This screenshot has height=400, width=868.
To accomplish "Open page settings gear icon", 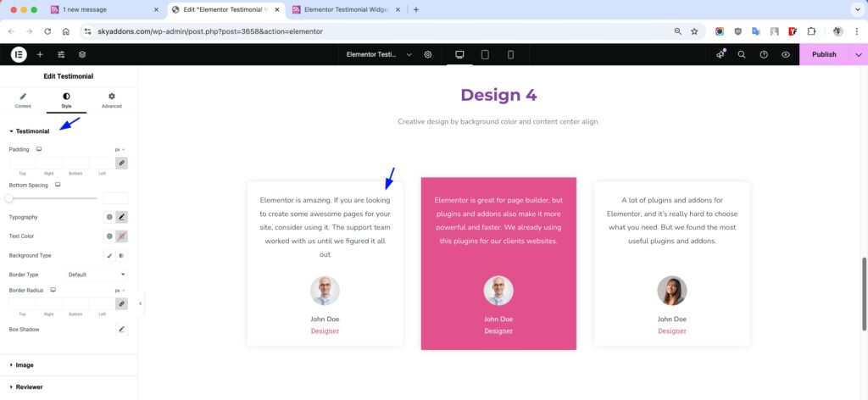I will point(428,54).
